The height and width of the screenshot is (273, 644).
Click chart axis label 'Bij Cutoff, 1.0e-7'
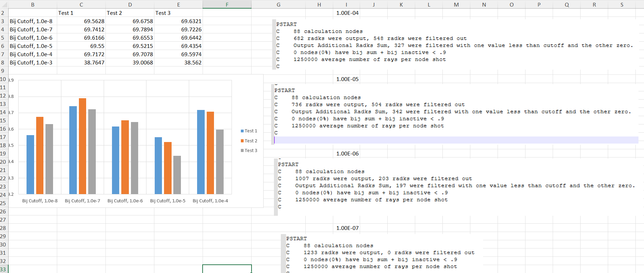[83, 201]
